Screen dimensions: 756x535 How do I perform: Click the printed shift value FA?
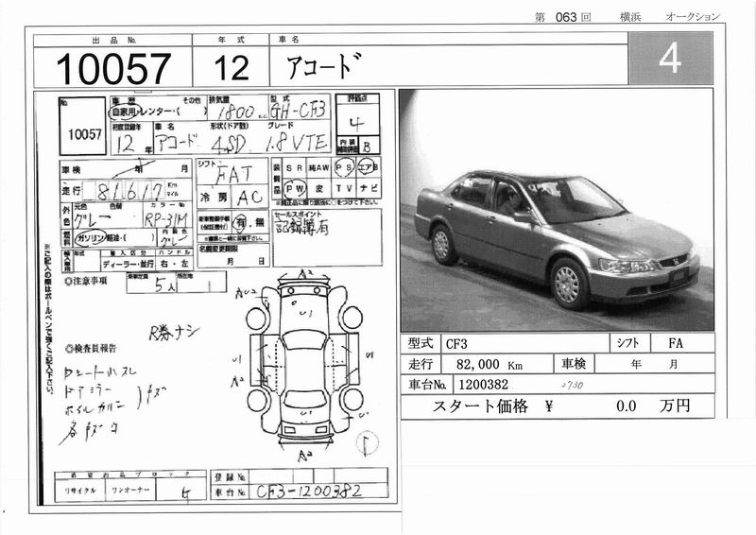tap(676, 343)
